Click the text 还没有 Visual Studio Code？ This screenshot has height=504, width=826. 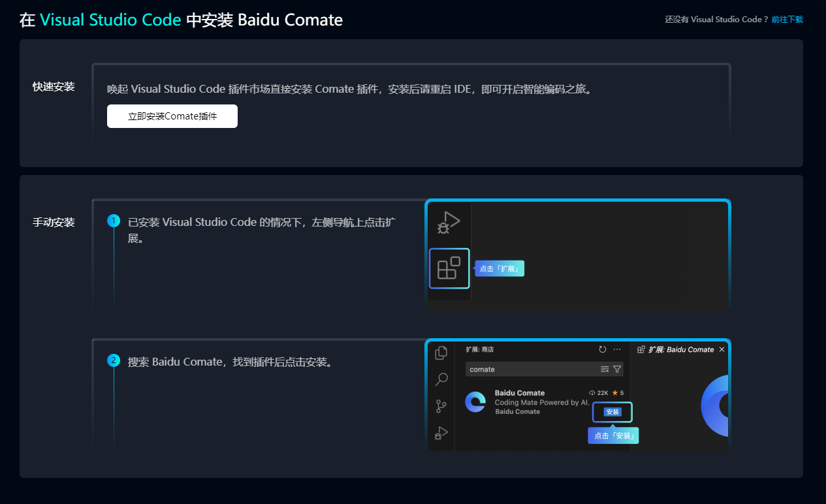(x=717, y=20)
